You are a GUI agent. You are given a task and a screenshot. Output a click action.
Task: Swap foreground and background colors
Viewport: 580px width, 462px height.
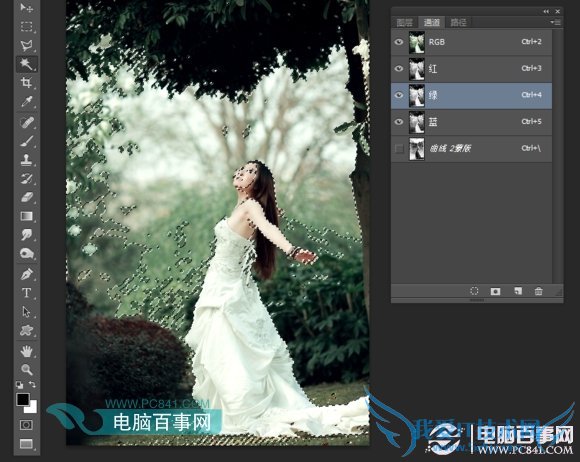point(33,385)
